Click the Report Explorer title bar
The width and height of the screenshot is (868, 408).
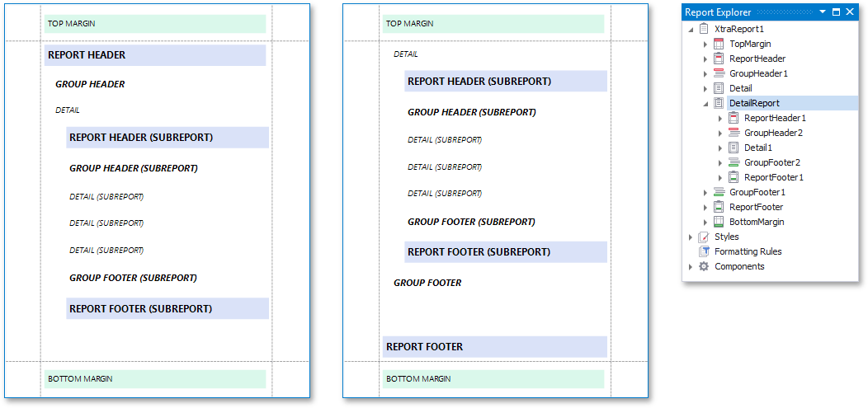click(x=770, y=12)
